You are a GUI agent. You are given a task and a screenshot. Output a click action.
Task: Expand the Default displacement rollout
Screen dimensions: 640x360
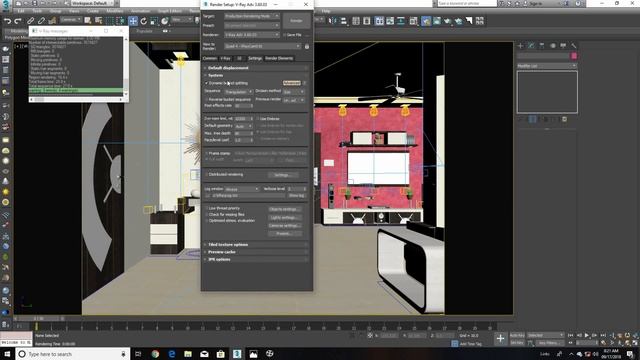[256, 68]
